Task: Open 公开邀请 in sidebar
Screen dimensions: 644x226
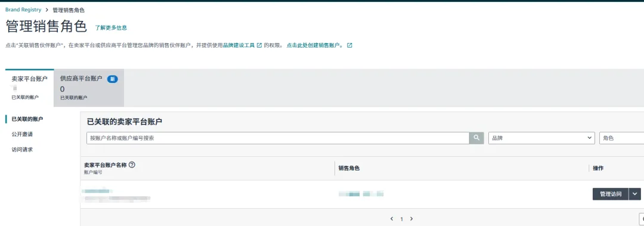Action: coord(22,134)
